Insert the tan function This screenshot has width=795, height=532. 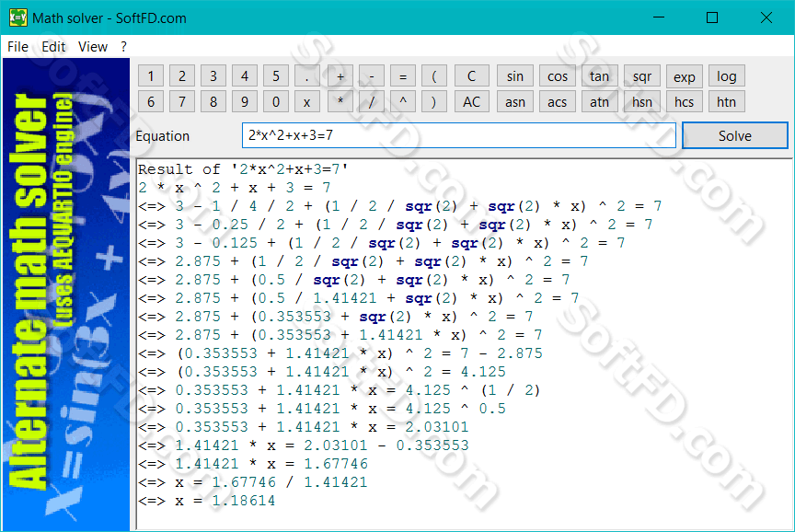pyautogui.click(x=599, y=76)
